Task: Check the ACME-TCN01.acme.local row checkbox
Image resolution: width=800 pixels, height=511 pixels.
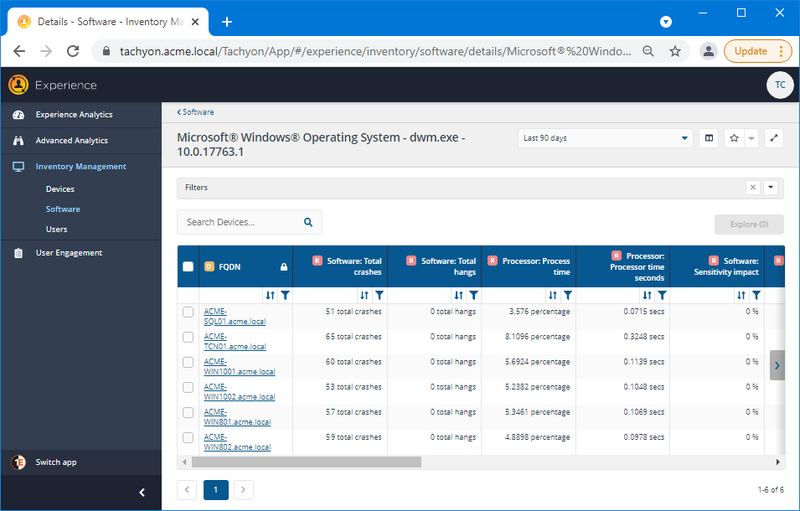Action: (x=188, y=337)
